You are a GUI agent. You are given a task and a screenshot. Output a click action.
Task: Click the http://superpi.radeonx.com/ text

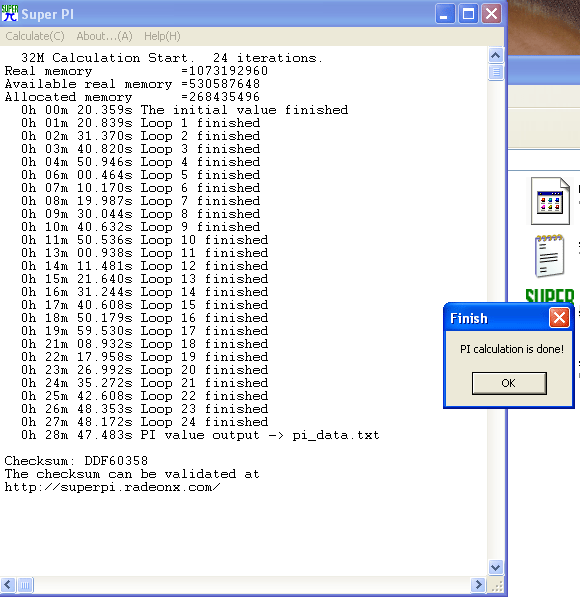(x=112, y=487)
